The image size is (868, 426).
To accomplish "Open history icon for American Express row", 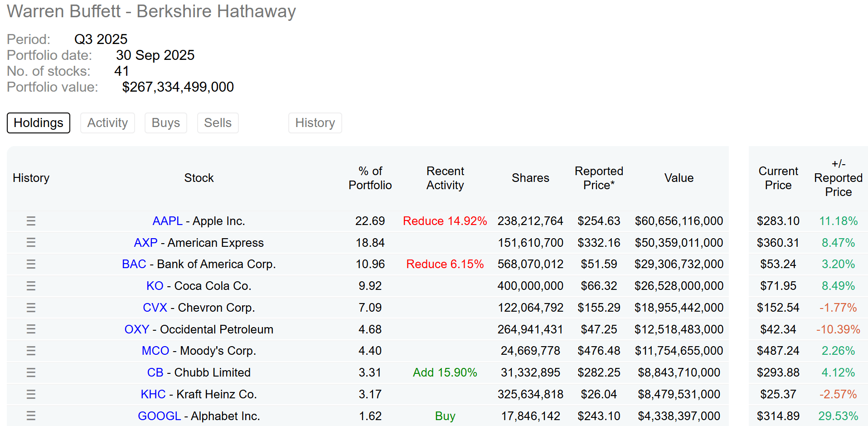I will pyautogui.click(x=31, y=243).
